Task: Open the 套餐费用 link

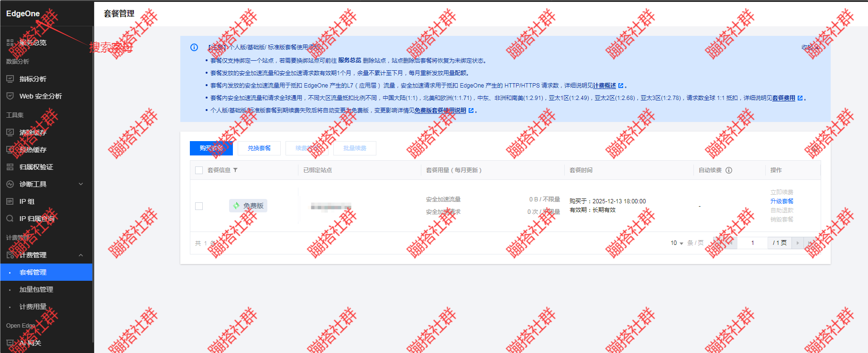Action: coord(784,98)
